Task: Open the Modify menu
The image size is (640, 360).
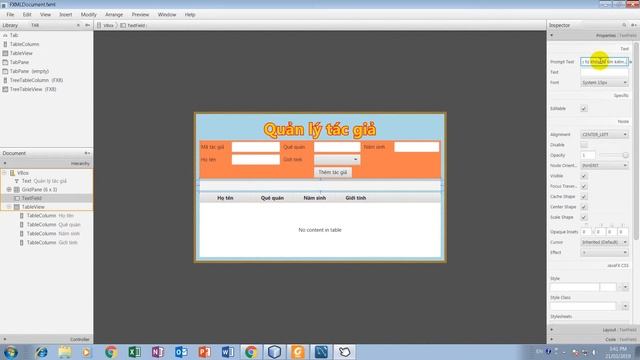Action: point(89,15)
